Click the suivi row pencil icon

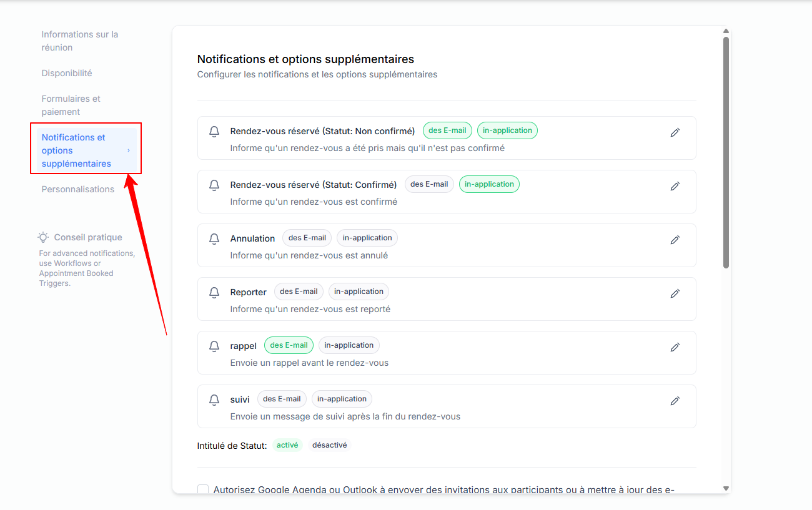pyautogui.click(x=675, y=401)
